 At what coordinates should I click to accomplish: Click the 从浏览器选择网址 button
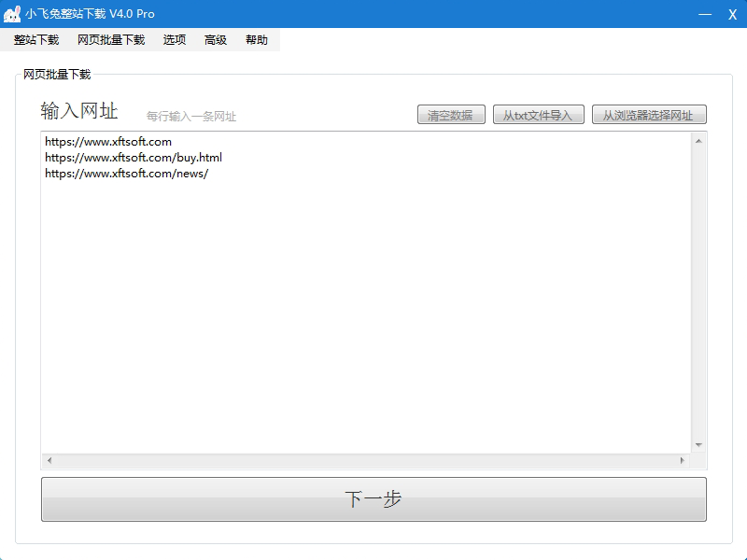[649, 115]
